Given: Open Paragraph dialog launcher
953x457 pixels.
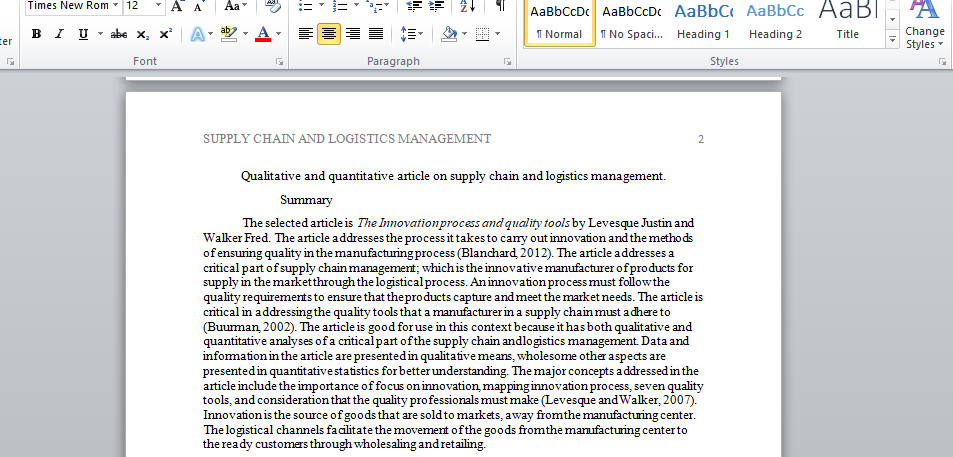Looking at the screenshot, I should point(507,62).
